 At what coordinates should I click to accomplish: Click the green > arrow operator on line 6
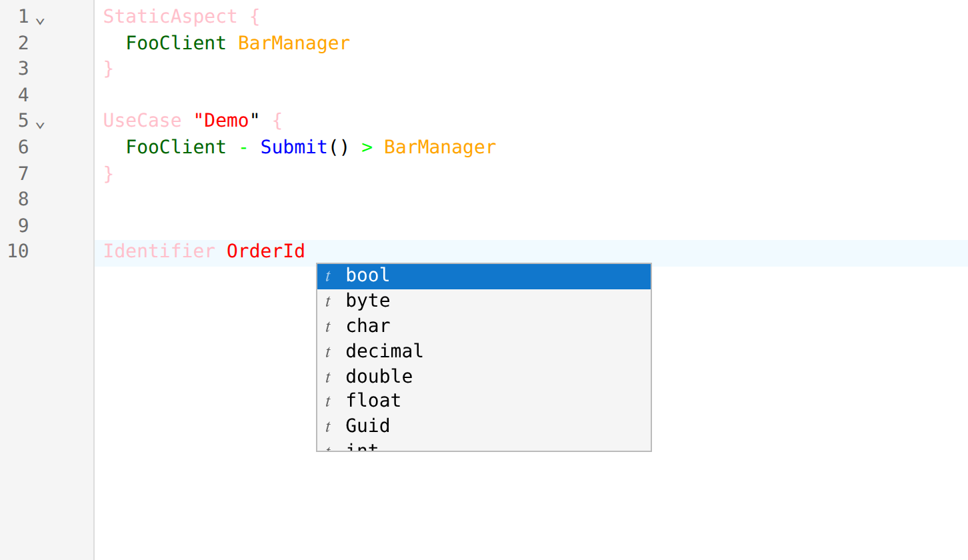tap(367, 147)
